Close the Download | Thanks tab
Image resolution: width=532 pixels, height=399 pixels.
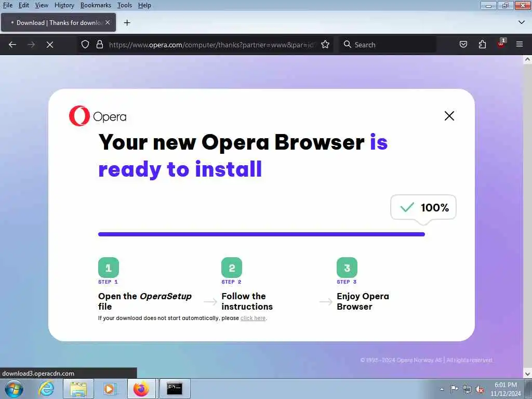(108, 22)
